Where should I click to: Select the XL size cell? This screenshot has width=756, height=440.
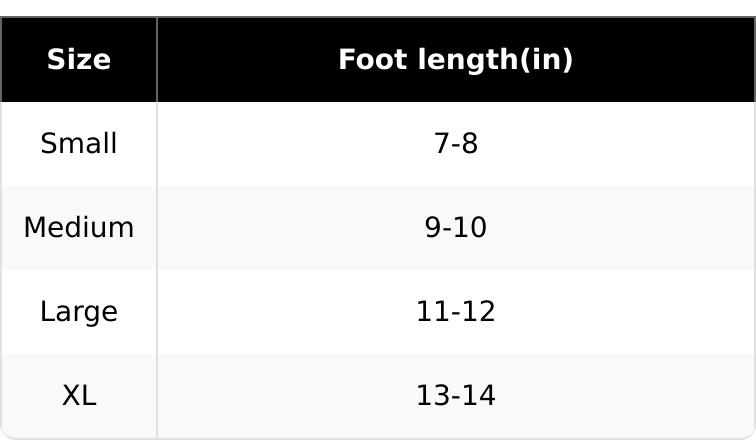tap(79, 396)
